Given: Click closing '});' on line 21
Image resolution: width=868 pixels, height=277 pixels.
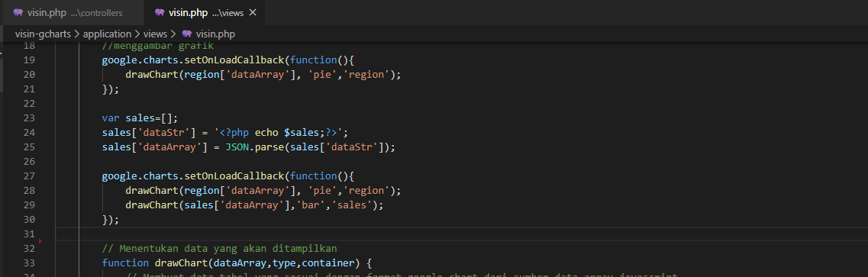Looking at the screenshot, I should pyautogui.click(x=111, y=89).
